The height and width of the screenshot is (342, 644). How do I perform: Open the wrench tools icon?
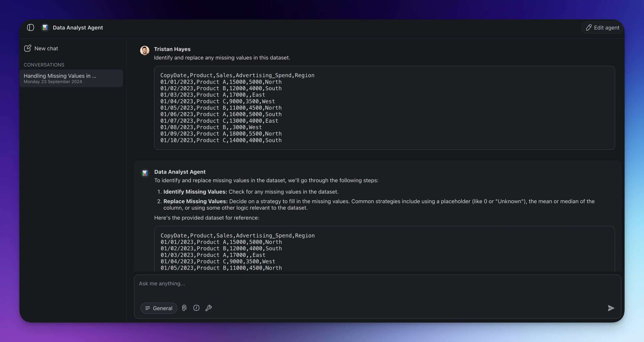(x=209, y=308)
